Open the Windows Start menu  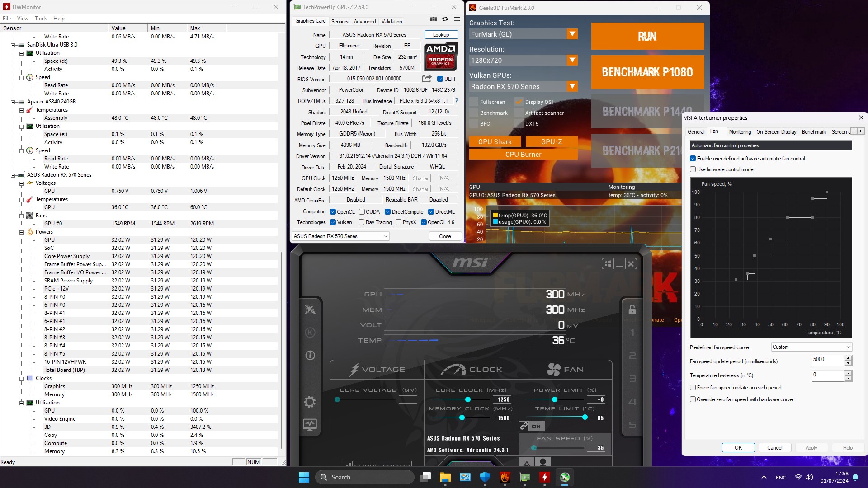click(304, 477)
